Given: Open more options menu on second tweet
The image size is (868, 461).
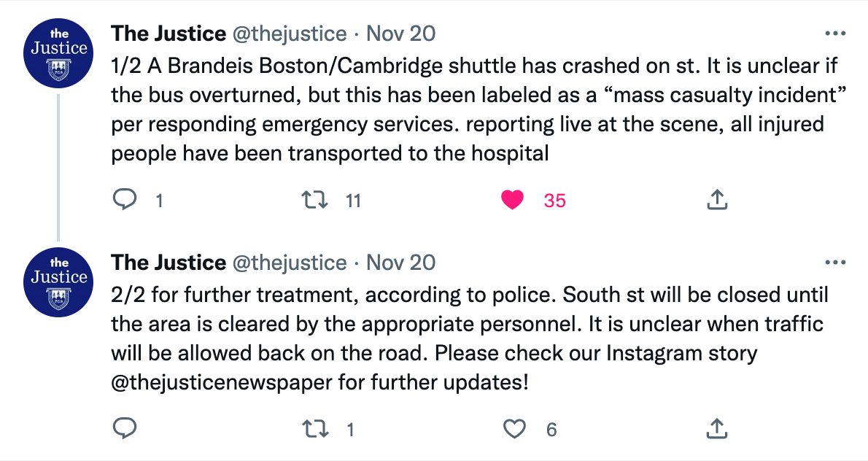Looking at the screenshot, I should (x=834, y=263).
